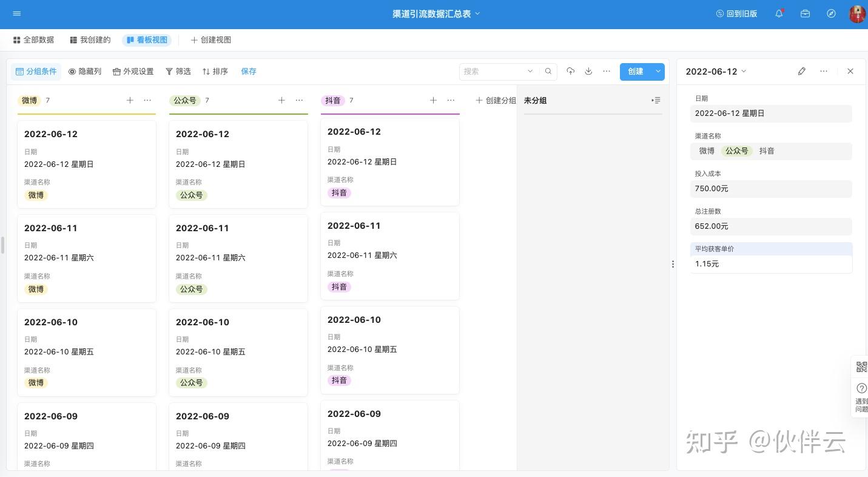Click the download icon in toolbar
The height and width of the screenshot is (477, 868).
pos(588,71)
